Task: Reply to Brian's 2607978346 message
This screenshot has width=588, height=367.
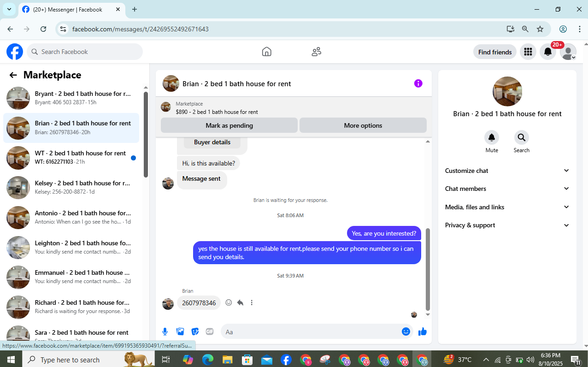Action: click(240, 302)
